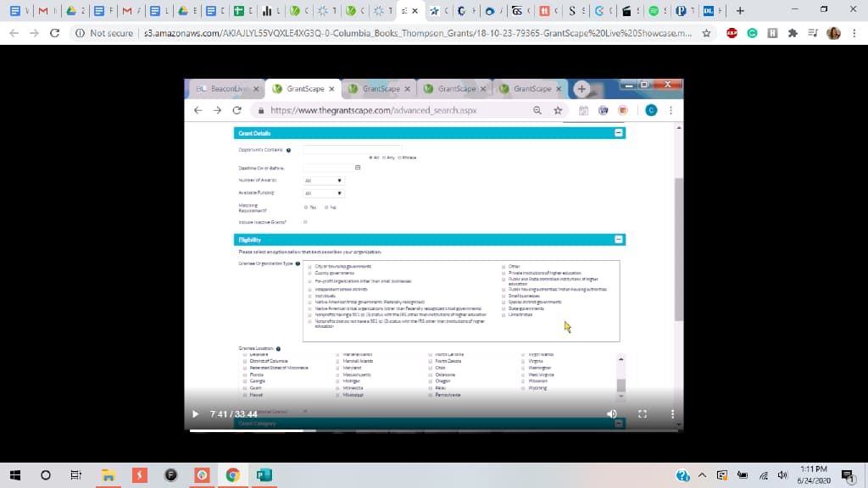Open Task View on the taskbar
Viewport: 868px width, 488px height.
point(75,475)
